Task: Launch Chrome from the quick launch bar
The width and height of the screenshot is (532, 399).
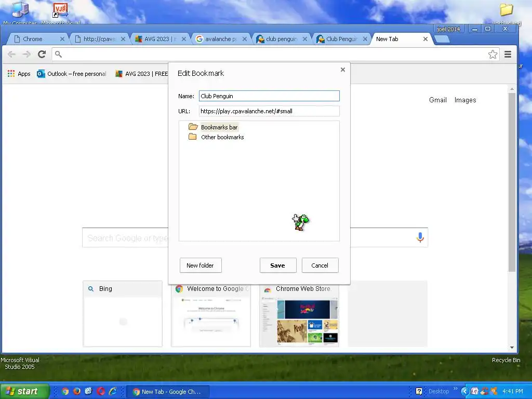Action: click(65, 391)
